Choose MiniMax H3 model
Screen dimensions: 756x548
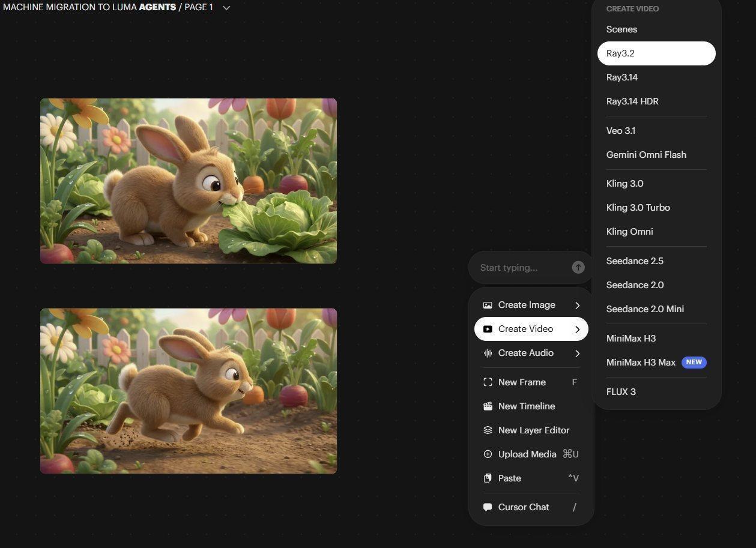click(x=656, y=339)
